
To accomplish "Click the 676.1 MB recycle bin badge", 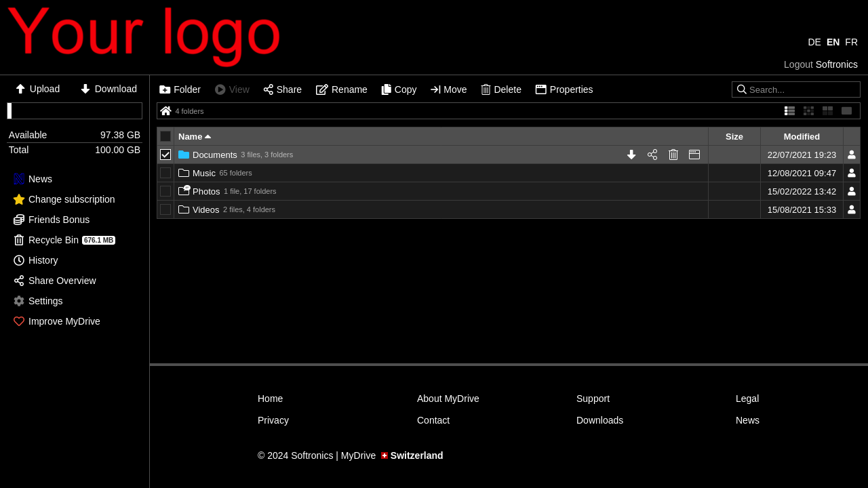I will click(x=98, y=240).
